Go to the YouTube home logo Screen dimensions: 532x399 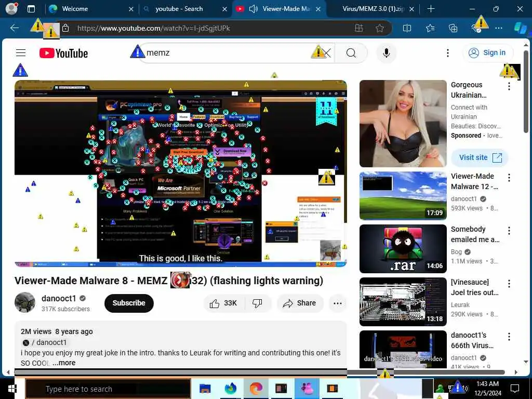(63, 53)
